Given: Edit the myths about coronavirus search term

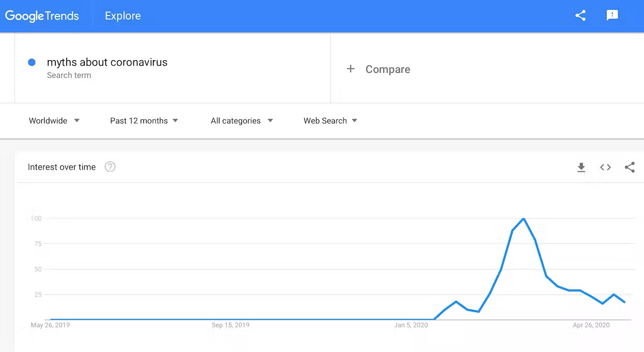Looking at the screenshot, I should click(x=107, y=62).
